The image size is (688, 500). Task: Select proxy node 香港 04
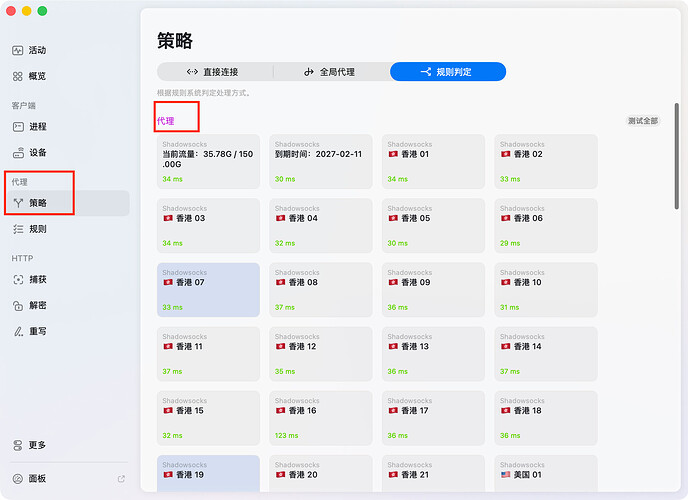321,225
